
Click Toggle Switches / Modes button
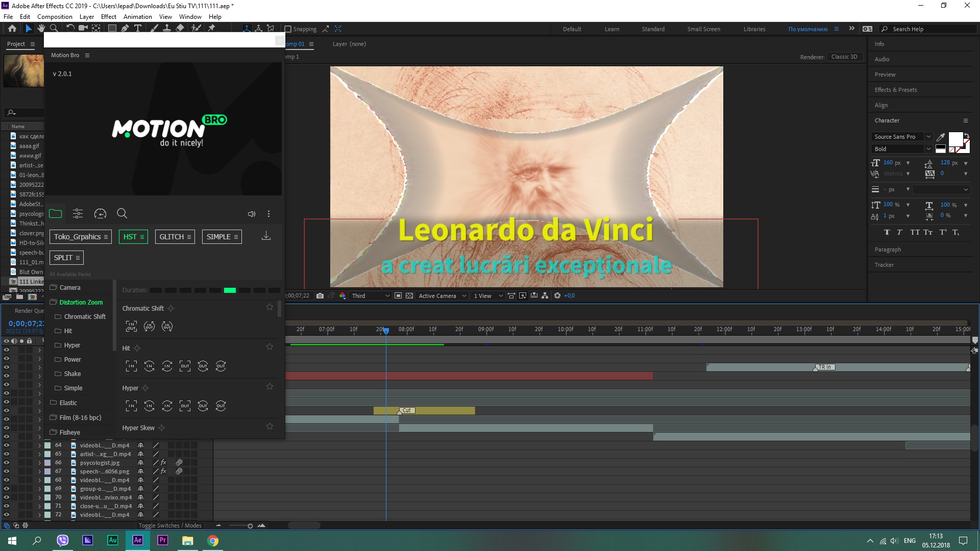(170, 525)
